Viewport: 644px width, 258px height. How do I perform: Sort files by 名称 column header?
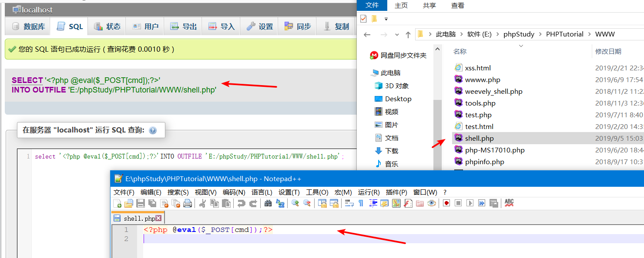click(460, 51)
